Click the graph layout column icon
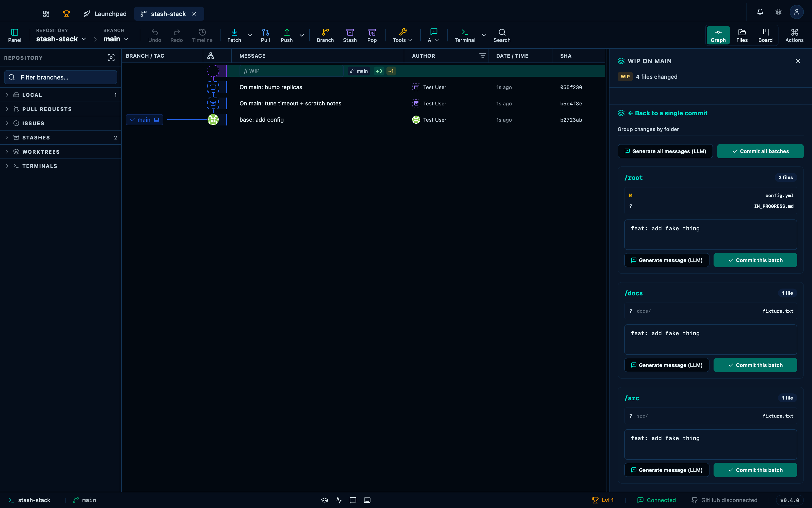The image size is (812, 508). (211, 56)
